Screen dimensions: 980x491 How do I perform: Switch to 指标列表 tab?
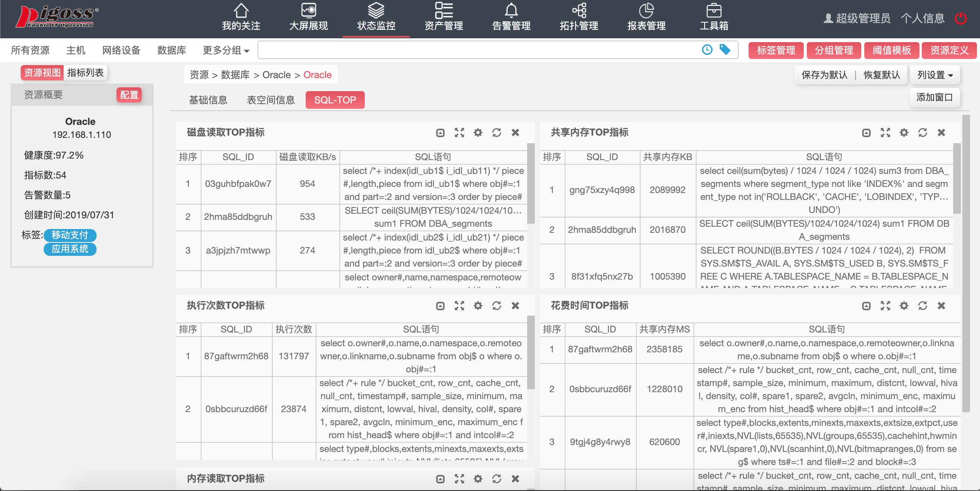pos(85,73)
